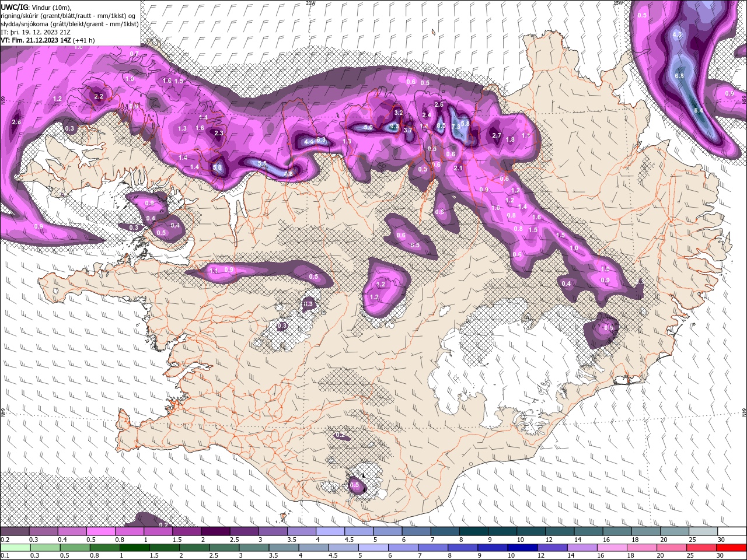Click the 'UWC/IG' title text

(15, 6)
